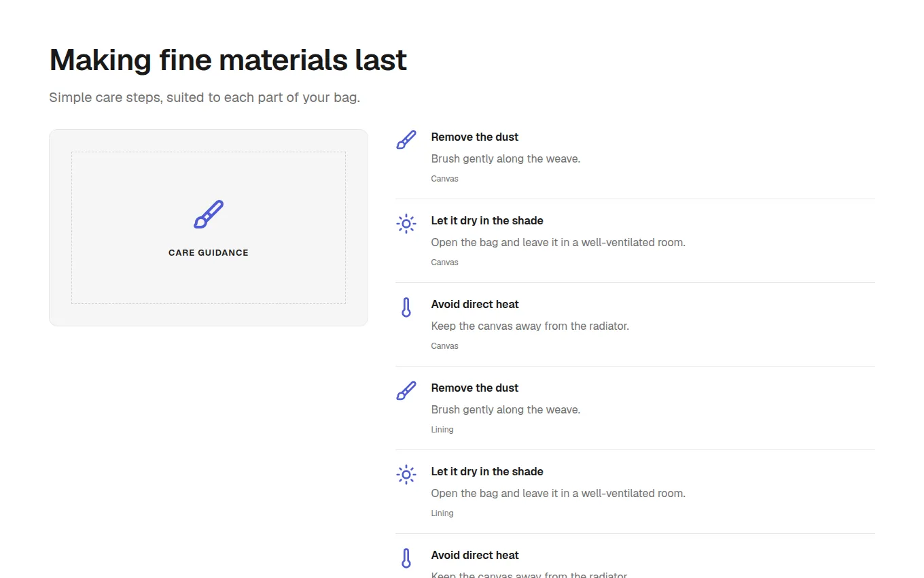Click the Lining tag under Remove the dust

(442, 430)
